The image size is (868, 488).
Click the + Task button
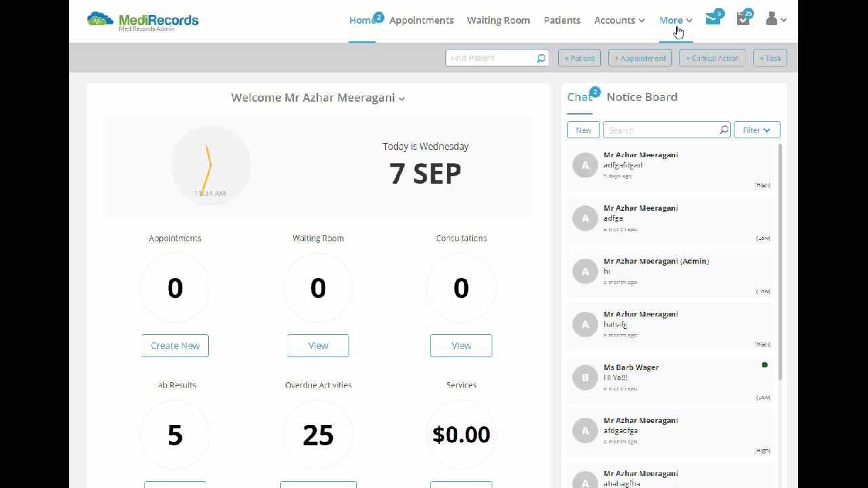tap(770, 58)
